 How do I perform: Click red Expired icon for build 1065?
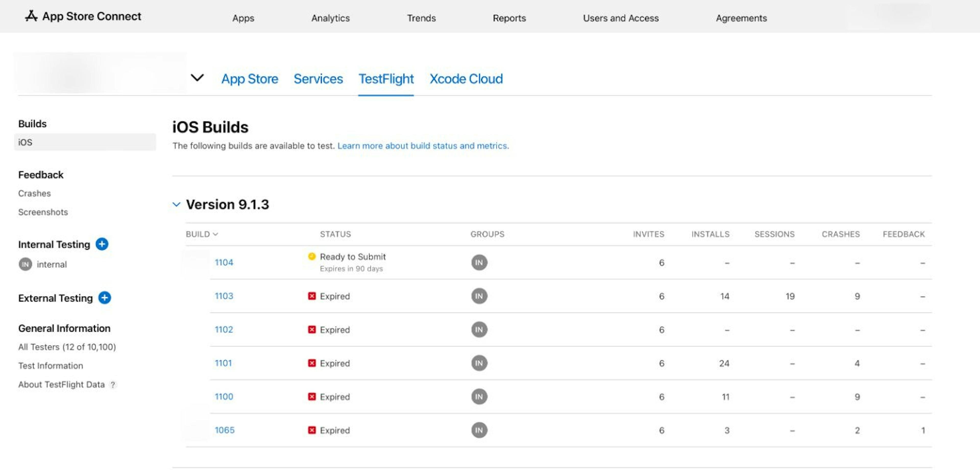point(312,430)
